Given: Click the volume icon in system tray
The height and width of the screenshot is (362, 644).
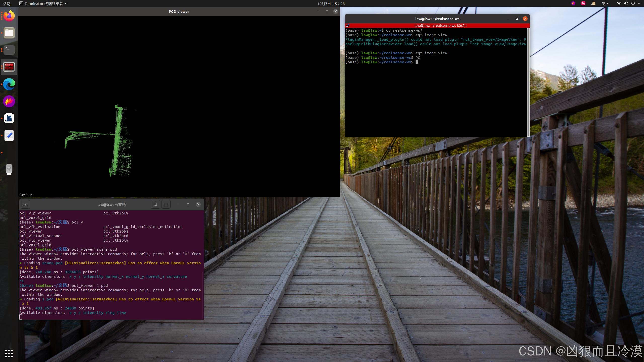Looking at the screenshot, I should pyautogui.click(x=626, y=4).
